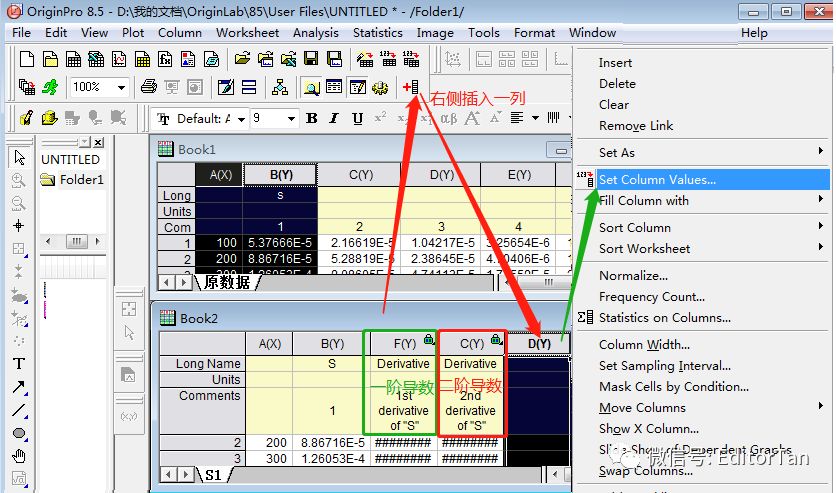Click the New Notes toolbar icon
This screenshot has width=836, height=493.
pos(211,59)
